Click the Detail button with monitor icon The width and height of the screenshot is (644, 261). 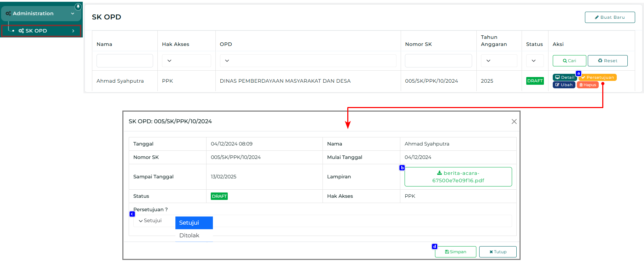[564, 77]
